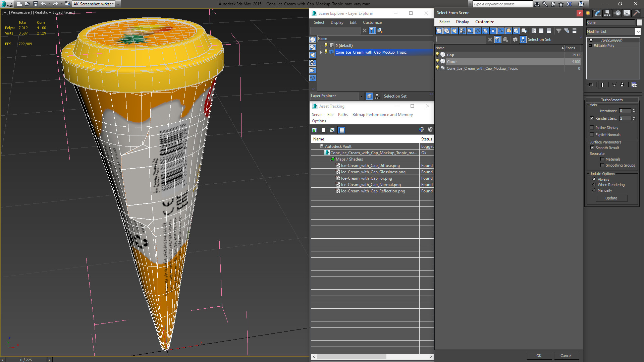Toggle Display Cameras filter in Select From Scene
Screen dimensions: 644x362
(x=462, y=31)
